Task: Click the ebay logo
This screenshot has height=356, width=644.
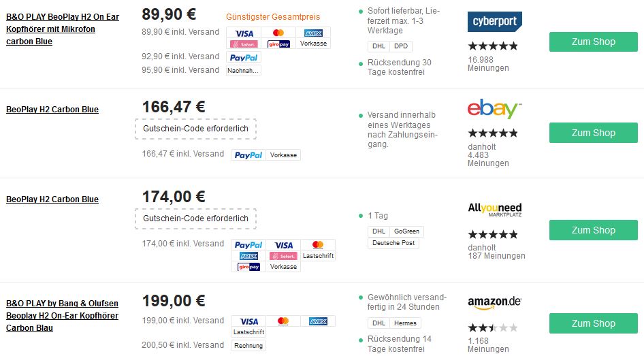Action: [494, 109]
